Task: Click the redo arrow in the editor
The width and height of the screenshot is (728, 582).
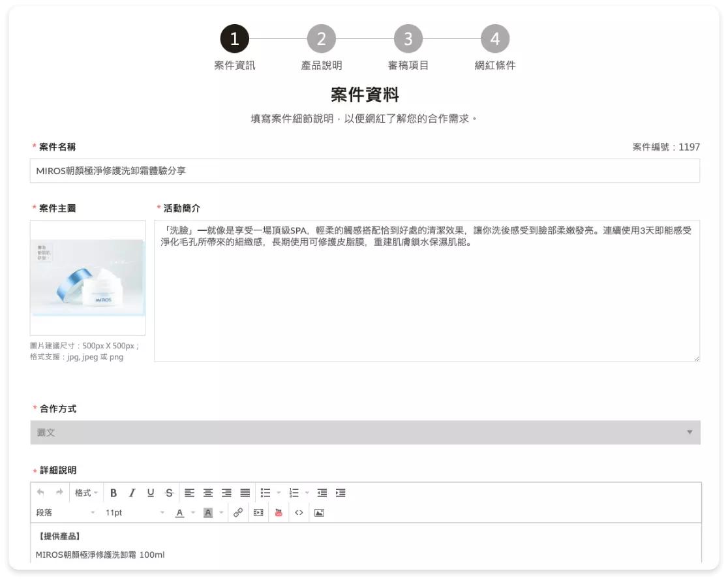Action: pyautogui.click(x=58, y=493)
